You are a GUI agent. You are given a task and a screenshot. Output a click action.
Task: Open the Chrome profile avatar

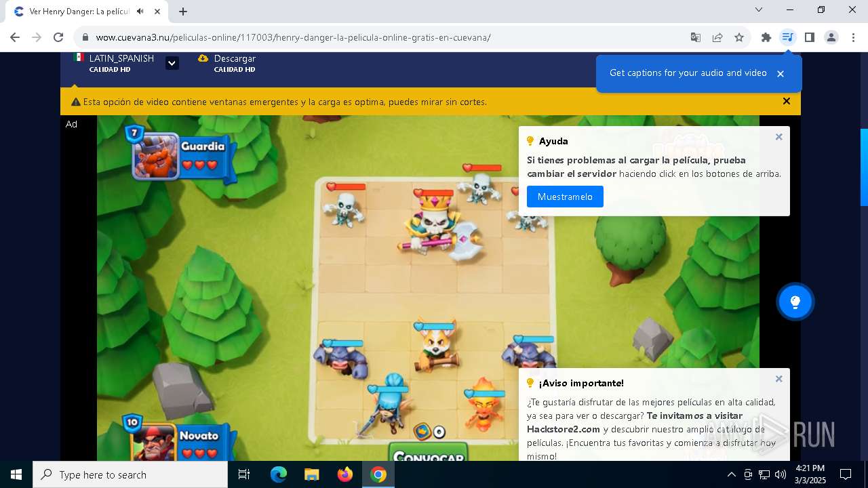coord(831,37)
